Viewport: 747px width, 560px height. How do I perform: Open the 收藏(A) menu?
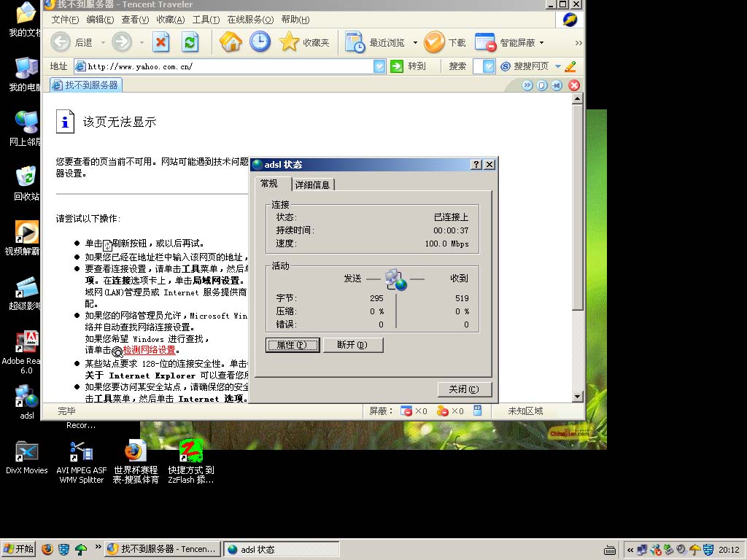[171, 20]
